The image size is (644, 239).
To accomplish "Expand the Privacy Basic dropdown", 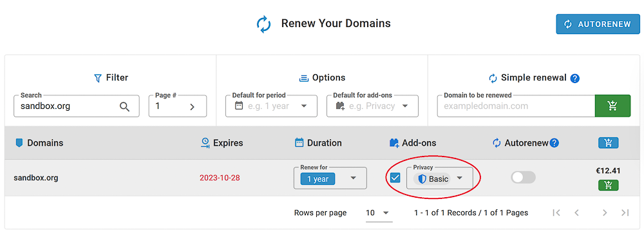I will click(x=439, y=178).
